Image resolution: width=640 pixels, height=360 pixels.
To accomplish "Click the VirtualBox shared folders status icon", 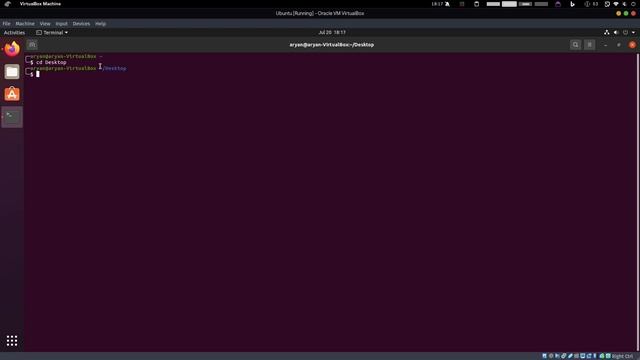I will pos(576,356).
